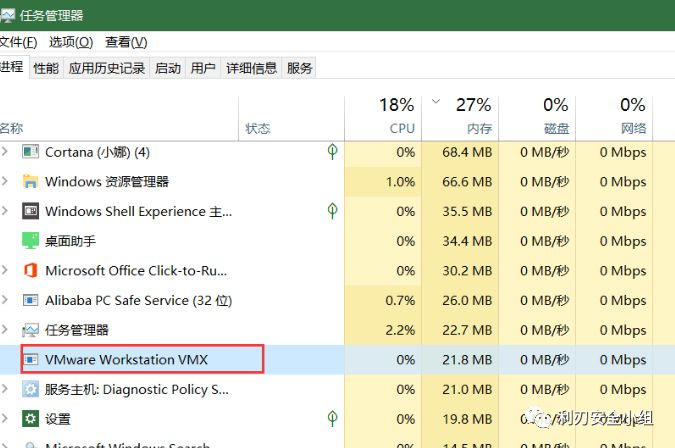This screenshot has height=448, width=675.
Task: Click the 1.0% CPU value for Windows 资源管理器
Action: pyautogui.click(x=400, y=182)
